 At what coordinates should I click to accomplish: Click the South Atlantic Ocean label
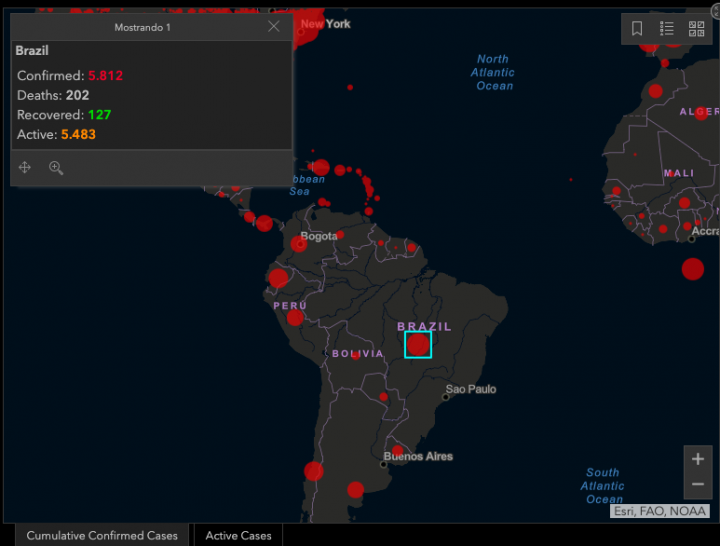pyautogui.click(x=602, y=485)
